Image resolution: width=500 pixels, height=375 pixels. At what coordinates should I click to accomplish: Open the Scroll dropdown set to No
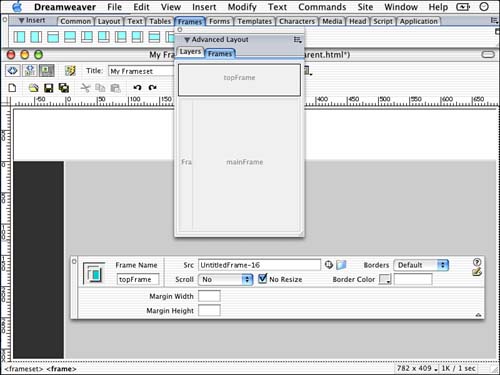[x=226, y=279]
